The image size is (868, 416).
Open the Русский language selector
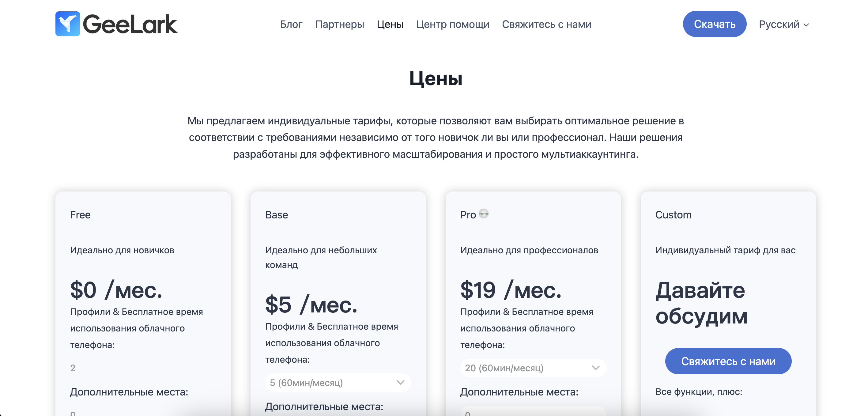point(783,24)
